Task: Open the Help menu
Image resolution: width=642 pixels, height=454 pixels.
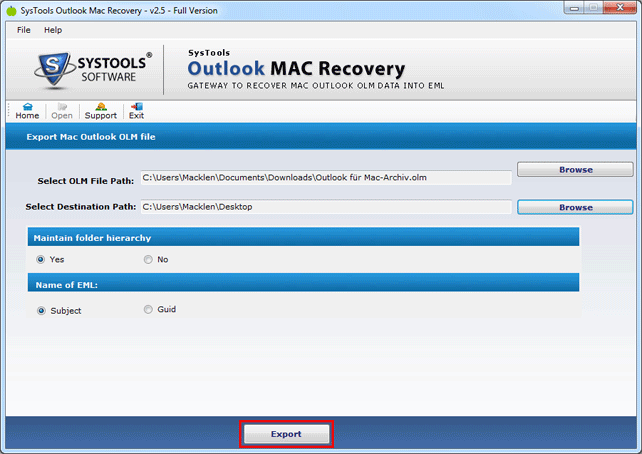Action: (53, 30)
